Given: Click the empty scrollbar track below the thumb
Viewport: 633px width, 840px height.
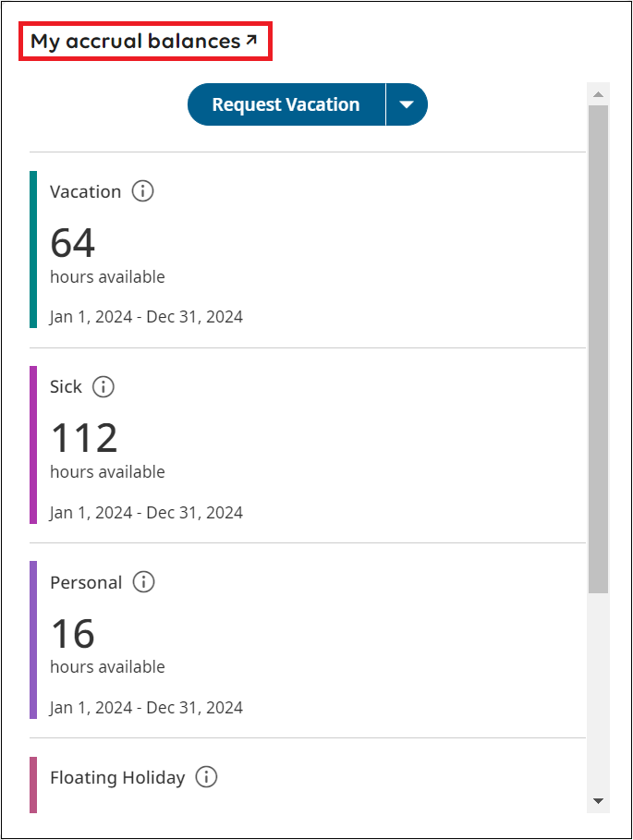Looking at the screenshot, I should (598, 693).
